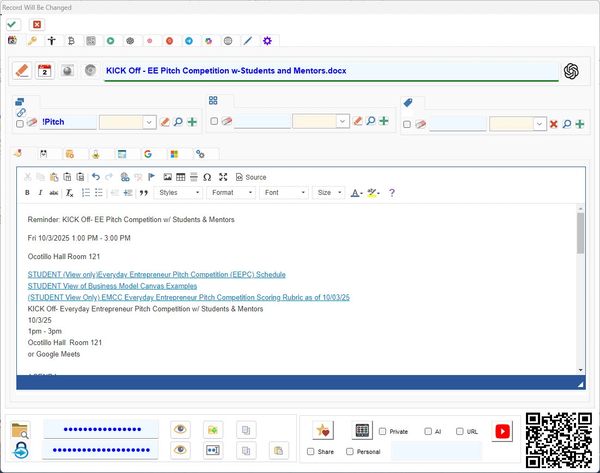Screen dimensions: 600x473
Task: Click the green checkmark save button
Action: click(x=13, y=24)
